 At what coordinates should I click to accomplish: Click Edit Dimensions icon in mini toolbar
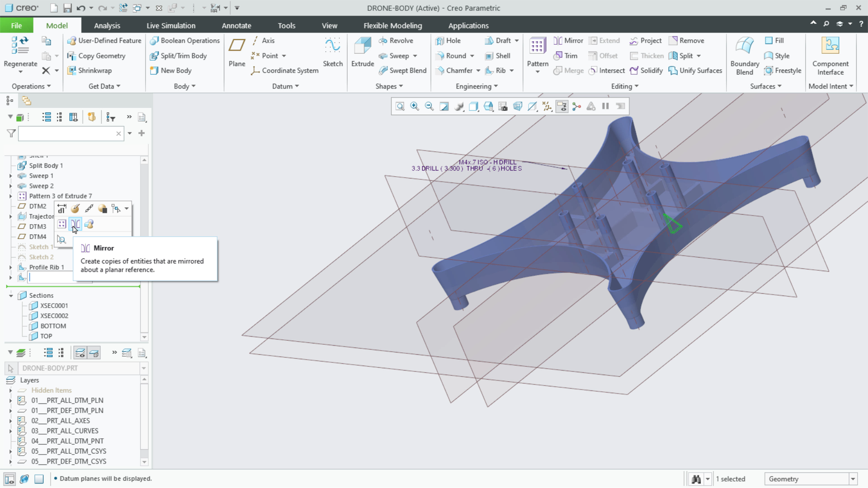[x=62, y=208]
